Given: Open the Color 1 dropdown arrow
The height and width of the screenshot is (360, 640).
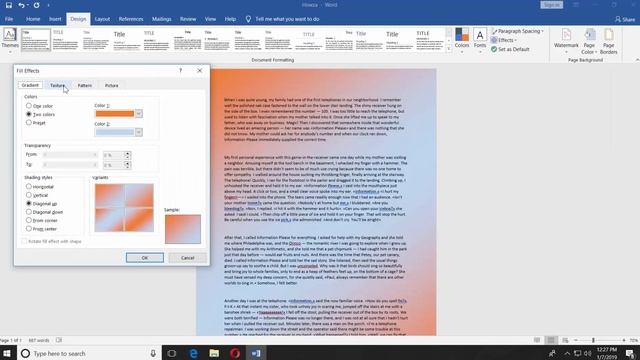Looking at the screenshot, I should pos(139,113).
